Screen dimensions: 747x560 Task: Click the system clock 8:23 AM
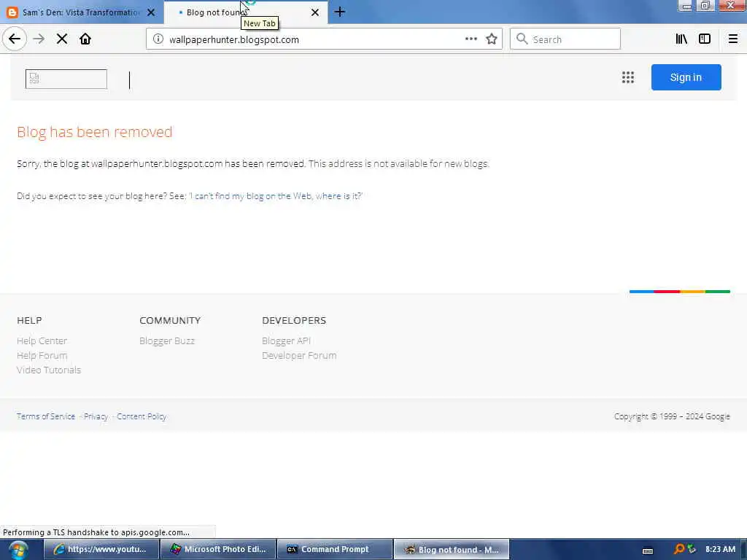(720, 549)
